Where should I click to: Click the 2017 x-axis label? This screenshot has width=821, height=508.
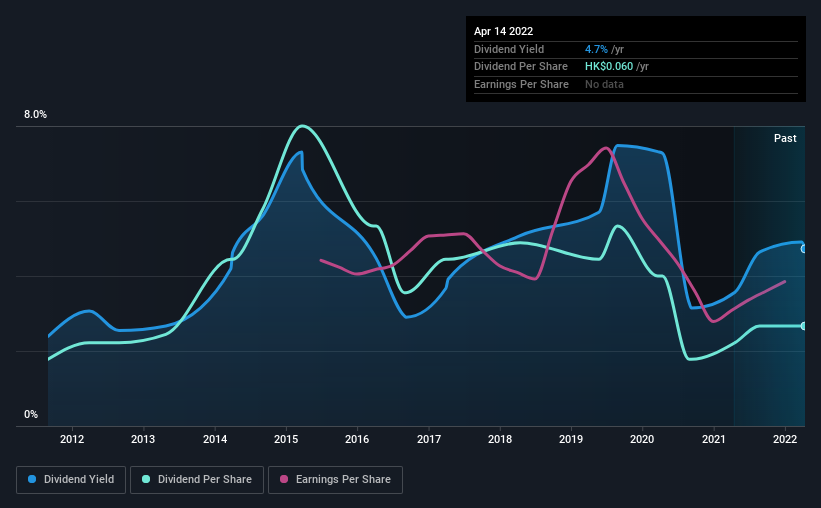coord(429,439)
